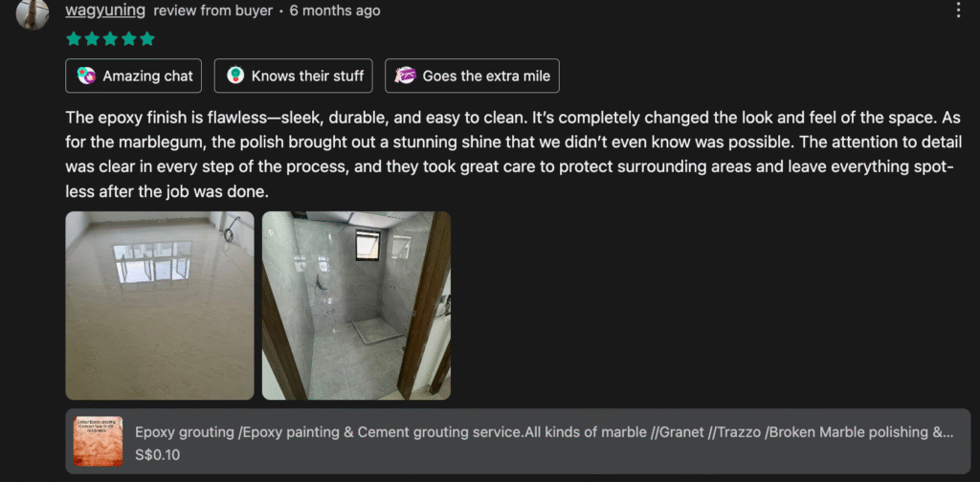Click the Amazing chat badge icon
The image size is (980, 482).
point(86,76)
